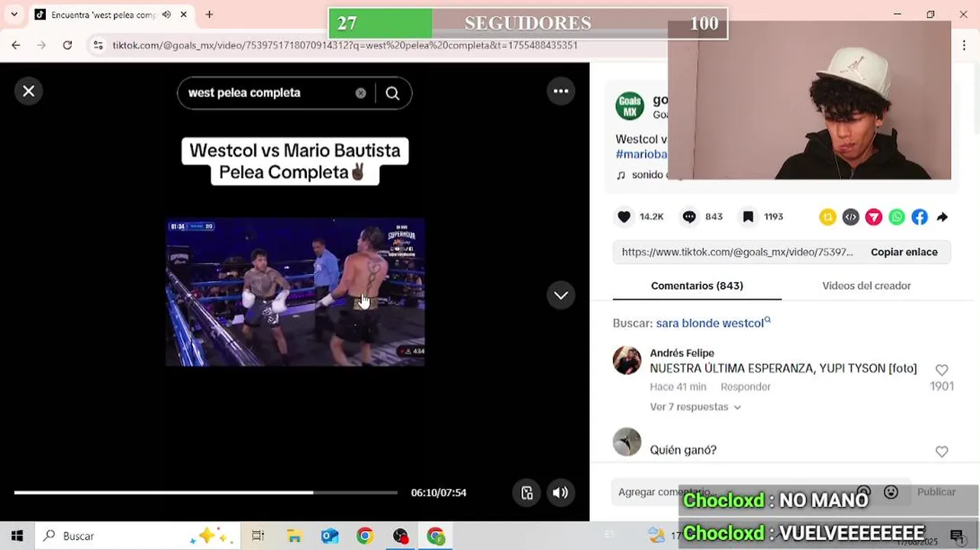Click the browser back arrow
Image resolution: width=980 pixels, height=550 pixels.
tap(16, 45)
